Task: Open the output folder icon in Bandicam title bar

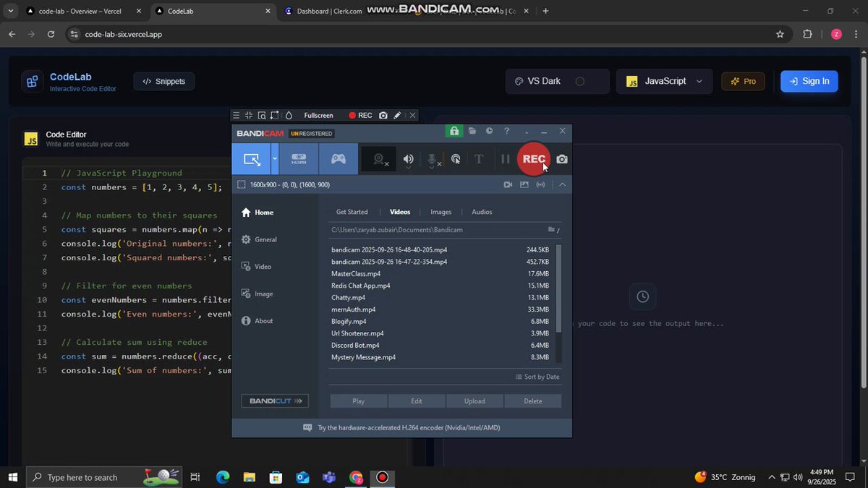Action: (472, 131)
